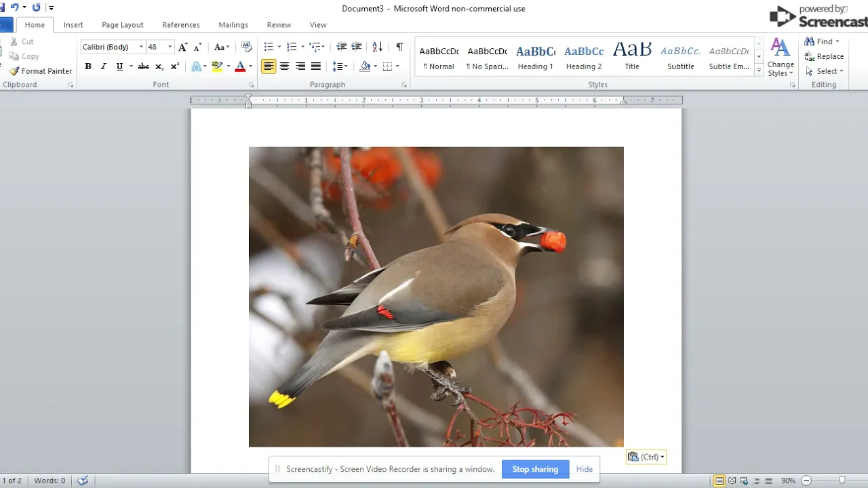Viewport: 868px width, 488px height.
Task: Open the Change Case dropdown
Action: tap(222, 47)
